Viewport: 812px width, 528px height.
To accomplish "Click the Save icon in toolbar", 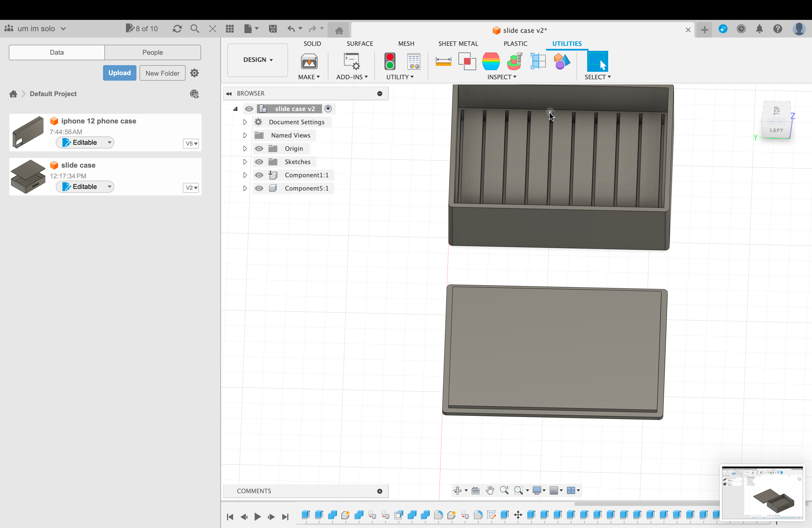I will point(273,29).
